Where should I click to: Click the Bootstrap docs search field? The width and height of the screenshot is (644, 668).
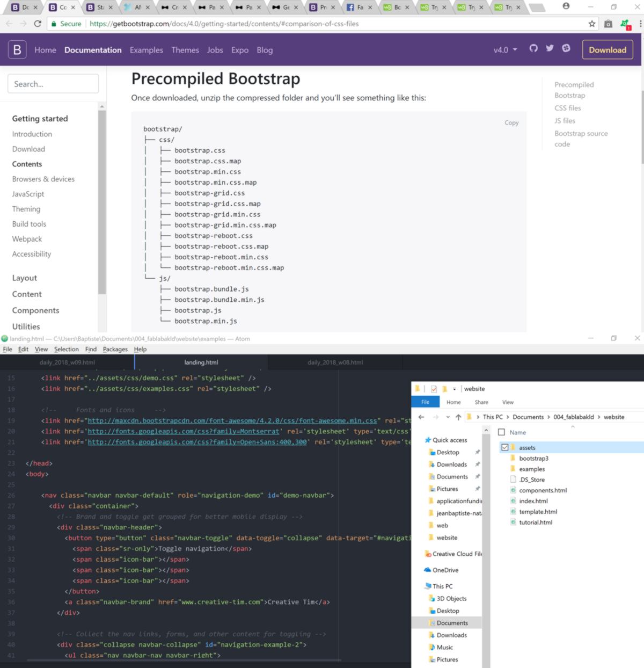pos(53,84)
